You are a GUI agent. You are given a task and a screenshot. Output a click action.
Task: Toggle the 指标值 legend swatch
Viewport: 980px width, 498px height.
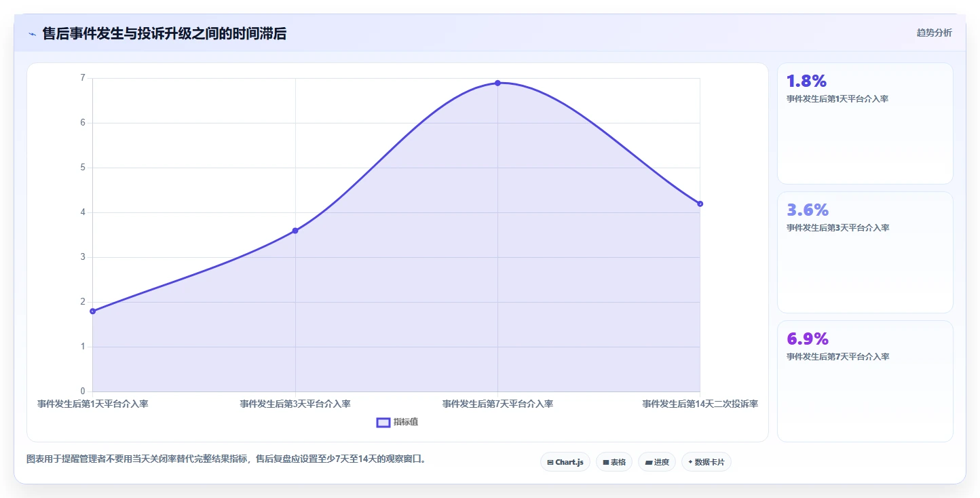click(x=383, y=422)
